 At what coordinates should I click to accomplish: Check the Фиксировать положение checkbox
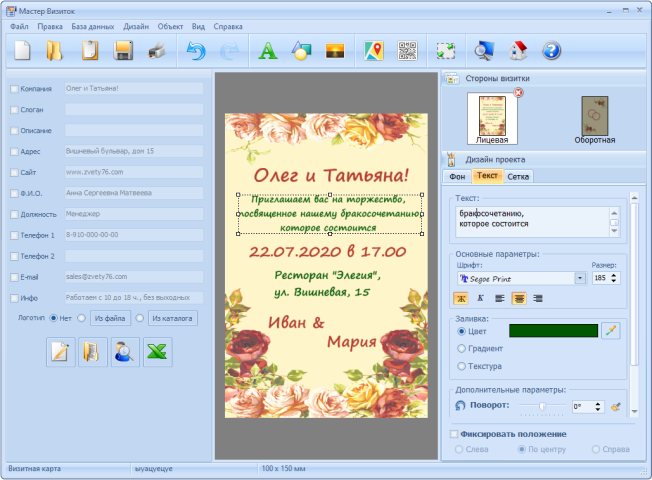pos(455,434)
